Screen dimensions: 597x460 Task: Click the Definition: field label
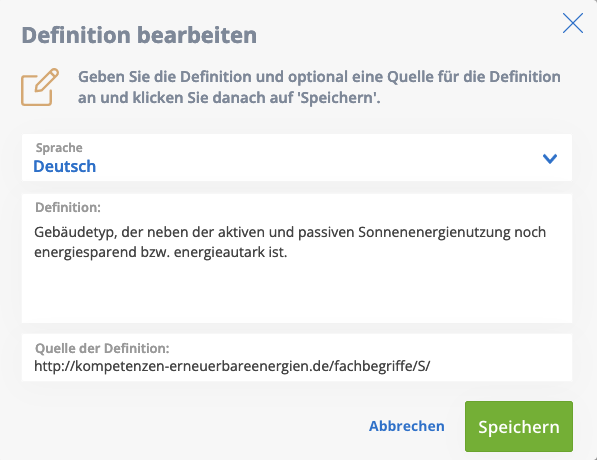(68, 207)
